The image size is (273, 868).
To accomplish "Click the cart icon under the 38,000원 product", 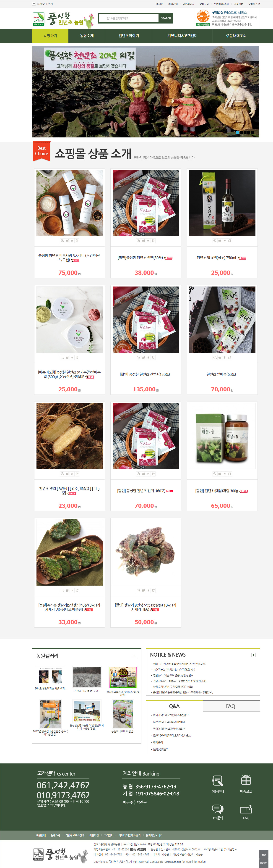I will click(143, 241).
